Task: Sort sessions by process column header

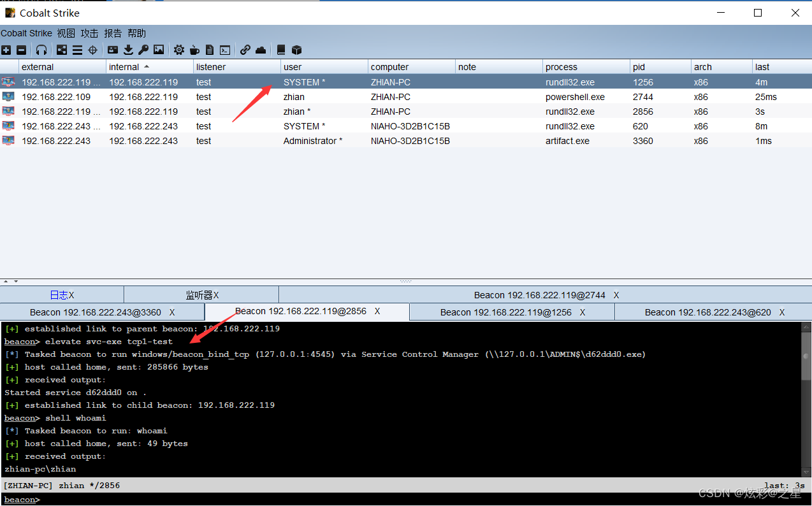Action: [x=586, y=67]
